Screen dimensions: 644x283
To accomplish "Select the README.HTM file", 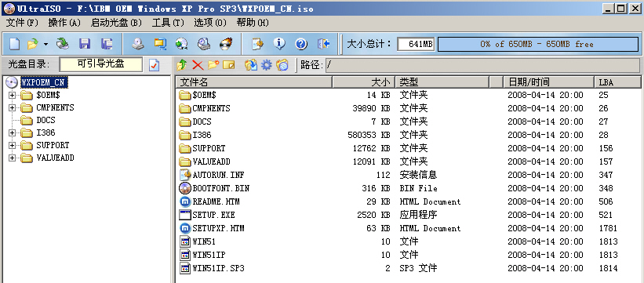I will point(216,201).
